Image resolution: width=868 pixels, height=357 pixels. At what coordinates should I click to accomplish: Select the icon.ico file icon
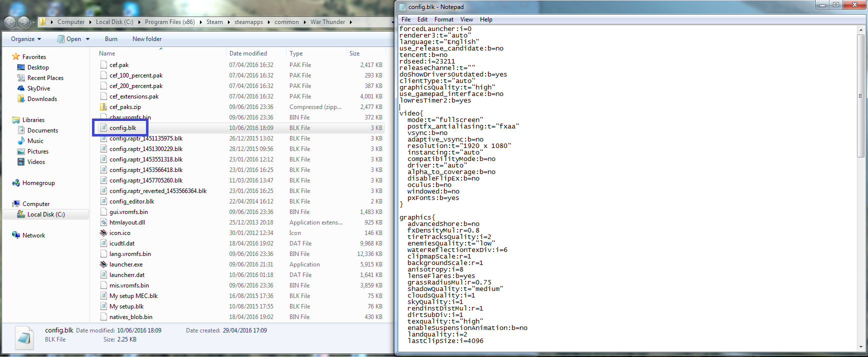point(103,233)
